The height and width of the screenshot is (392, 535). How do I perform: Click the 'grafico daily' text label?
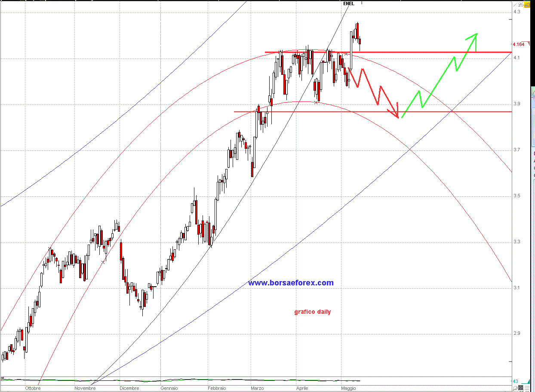point(313,312)
